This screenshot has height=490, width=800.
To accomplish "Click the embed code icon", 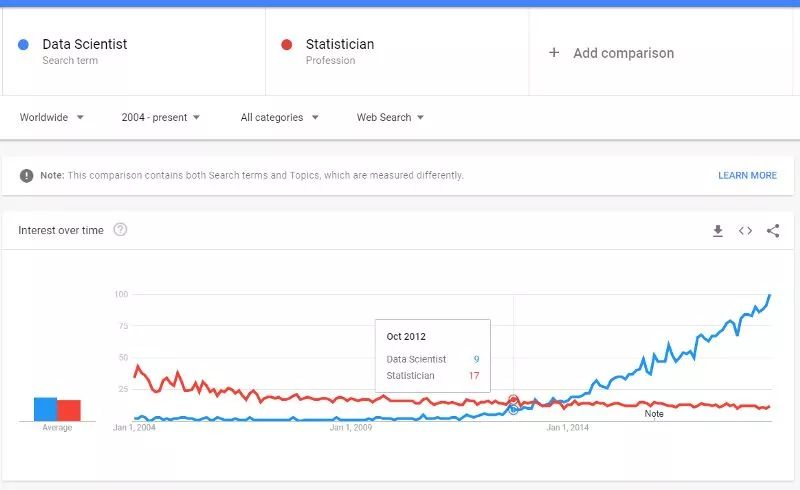I will pyautogui.click(x=745, y=231).
